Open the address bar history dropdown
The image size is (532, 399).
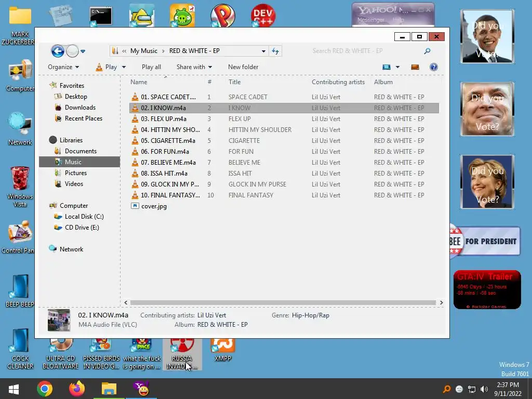263,51
